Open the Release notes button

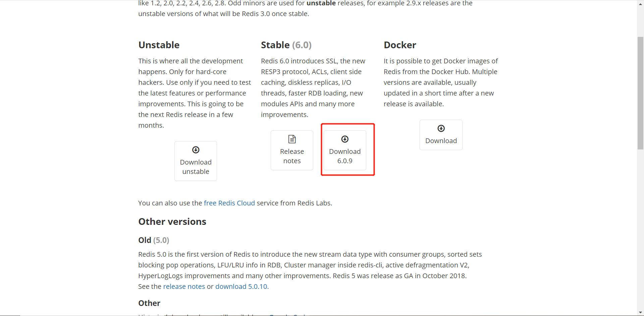pyautogui.click(x=292, y=150)
